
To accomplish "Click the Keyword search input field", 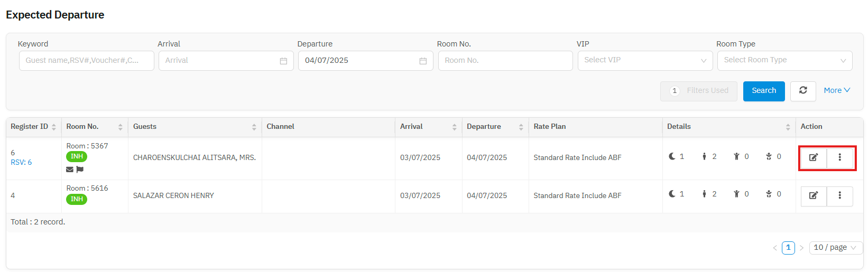I will [86, 60].
